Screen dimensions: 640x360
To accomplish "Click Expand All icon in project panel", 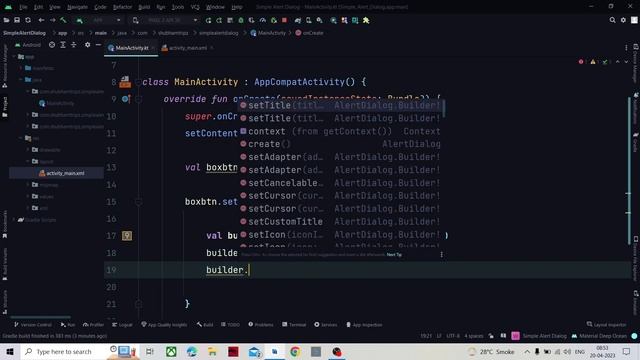I will coord(63,45).
